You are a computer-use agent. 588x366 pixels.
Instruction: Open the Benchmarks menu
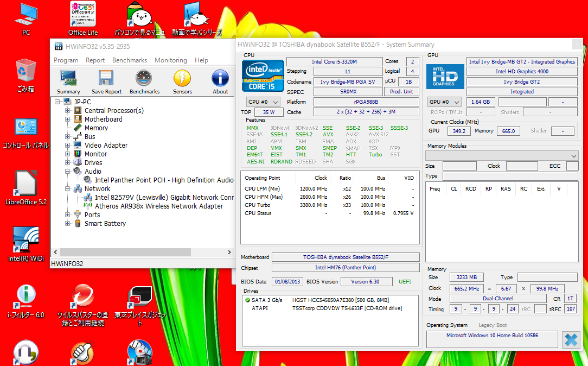[x=130, y=60]
